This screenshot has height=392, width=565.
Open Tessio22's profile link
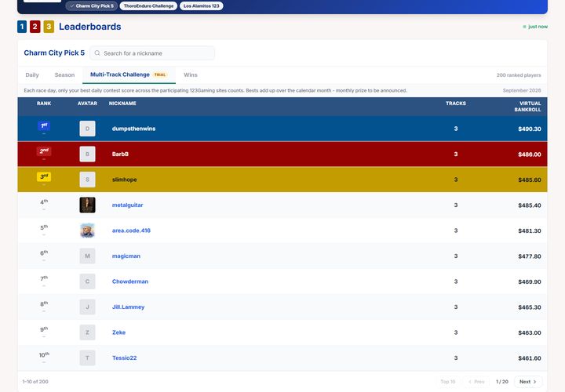point(124,358)
